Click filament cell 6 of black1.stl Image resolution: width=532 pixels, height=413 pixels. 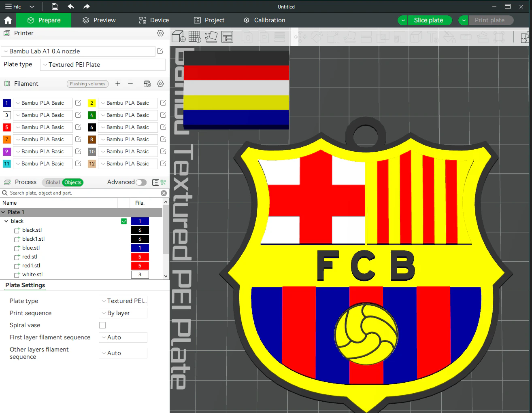(140, 239)
